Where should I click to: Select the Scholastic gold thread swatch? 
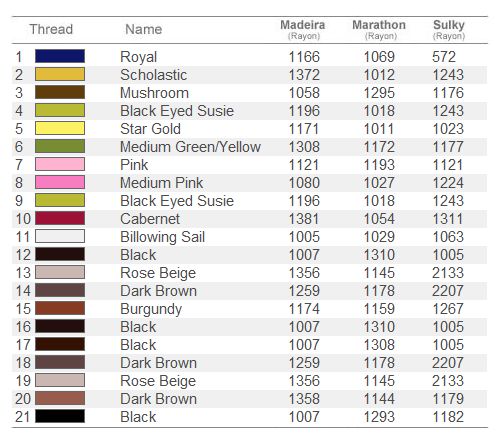(x=60, y=74)
